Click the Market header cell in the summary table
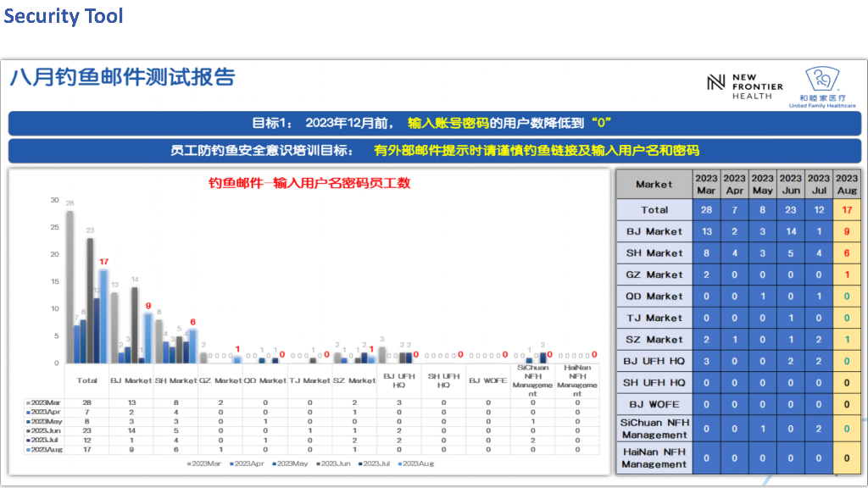This screenshot has height=488, width=868. [x=654, y=184]
